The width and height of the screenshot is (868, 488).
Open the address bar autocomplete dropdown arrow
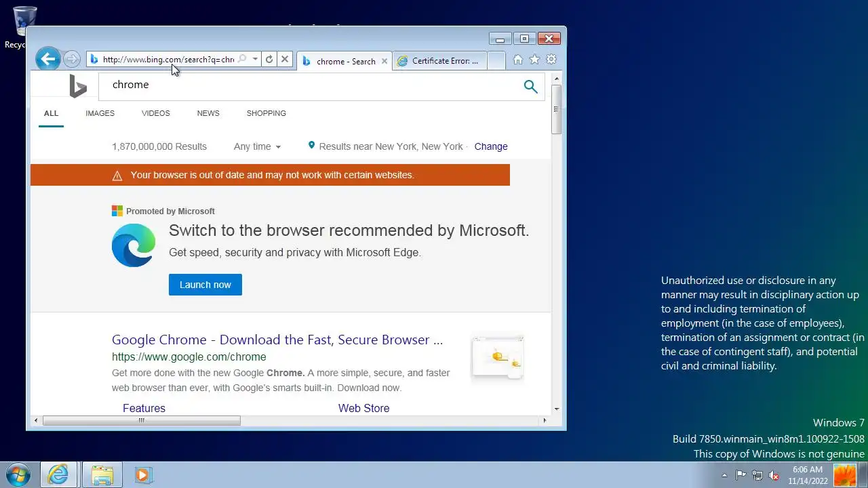click(x=255, y=59)
